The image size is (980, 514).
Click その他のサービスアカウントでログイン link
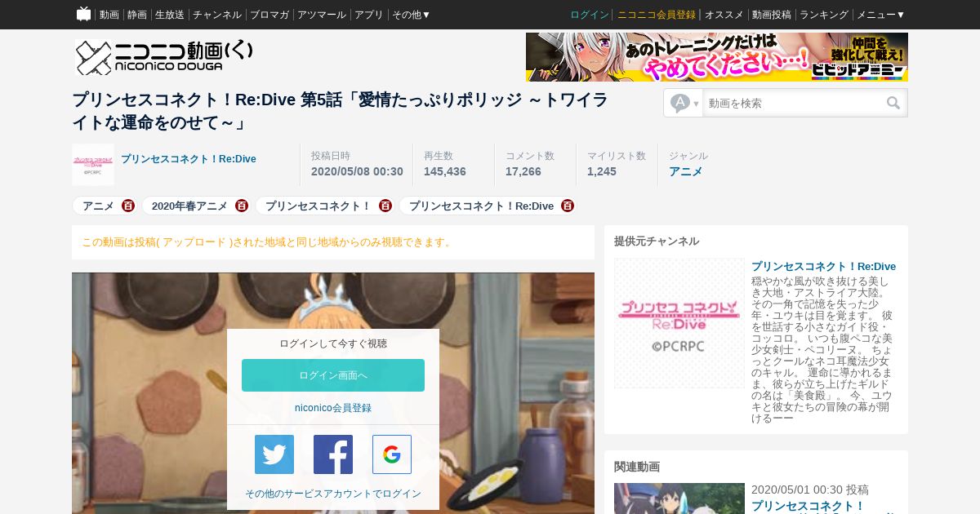(333, 494)
